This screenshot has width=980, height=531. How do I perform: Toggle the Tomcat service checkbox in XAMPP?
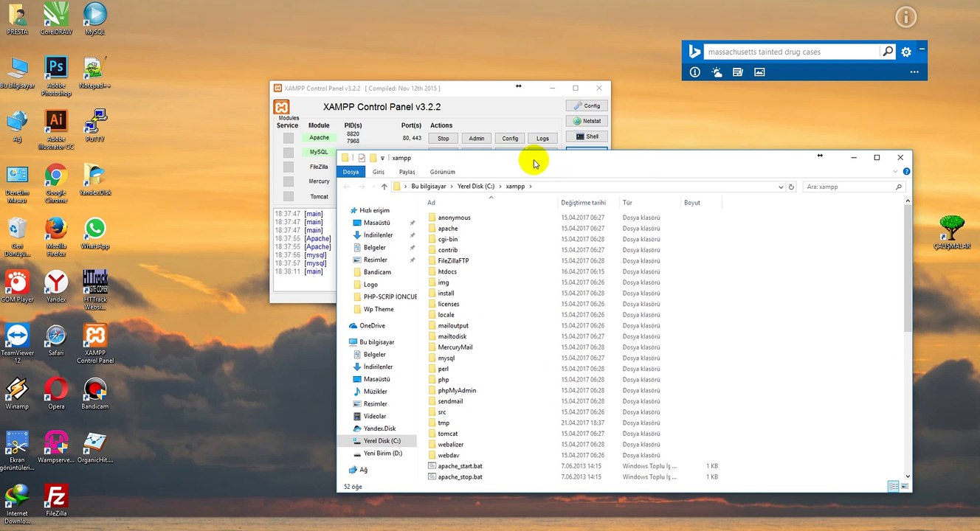click(289, 197)
